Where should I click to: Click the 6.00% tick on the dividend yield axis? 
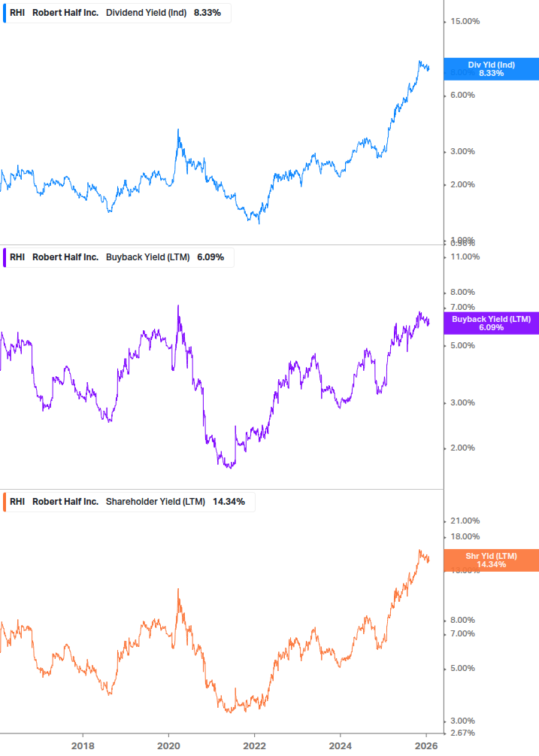pos(462,95)
